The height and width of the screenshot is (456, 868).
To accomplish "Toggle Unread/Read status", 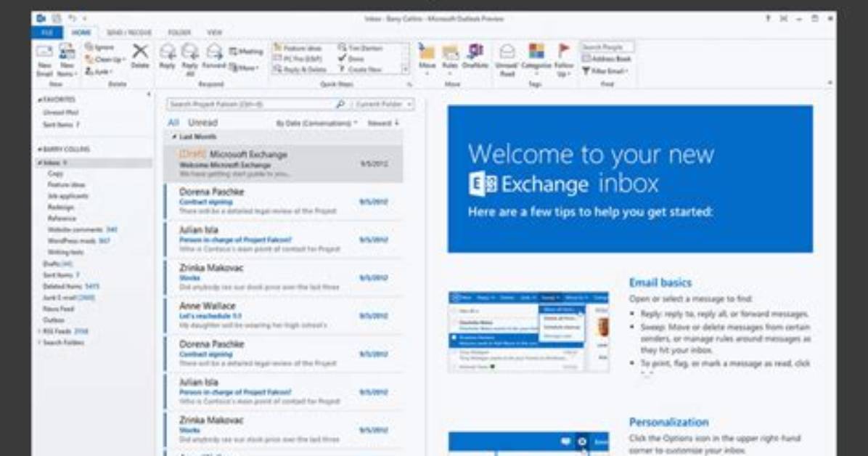I will (507, 60).
